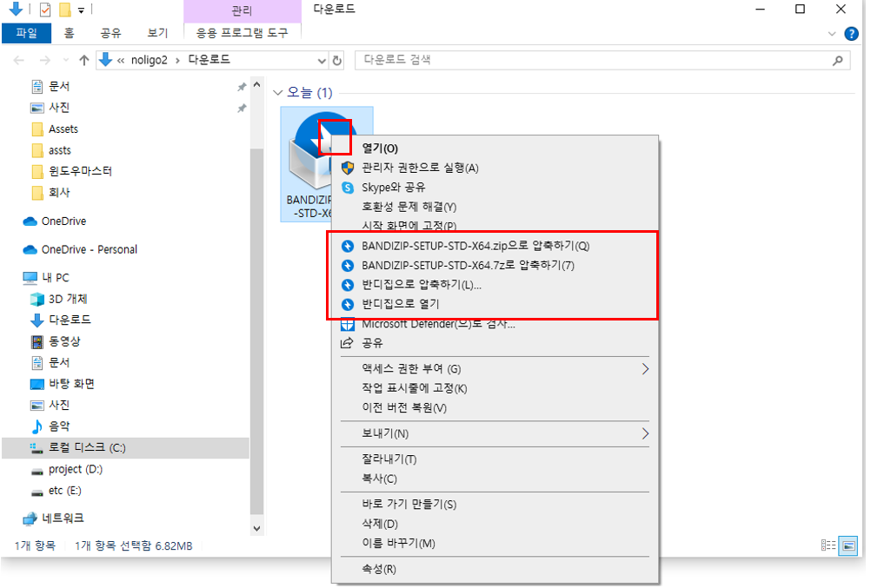Click the Back navigation arrow
This screenshot has height=588, width=871.
click(19, 60)
